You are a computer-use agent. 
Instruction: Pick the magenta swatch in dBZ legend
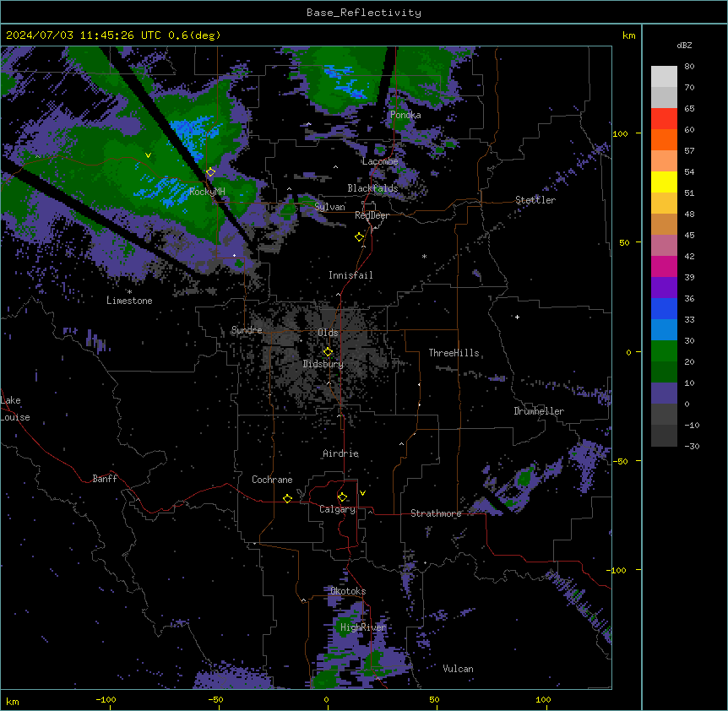[x=664, y=266]
